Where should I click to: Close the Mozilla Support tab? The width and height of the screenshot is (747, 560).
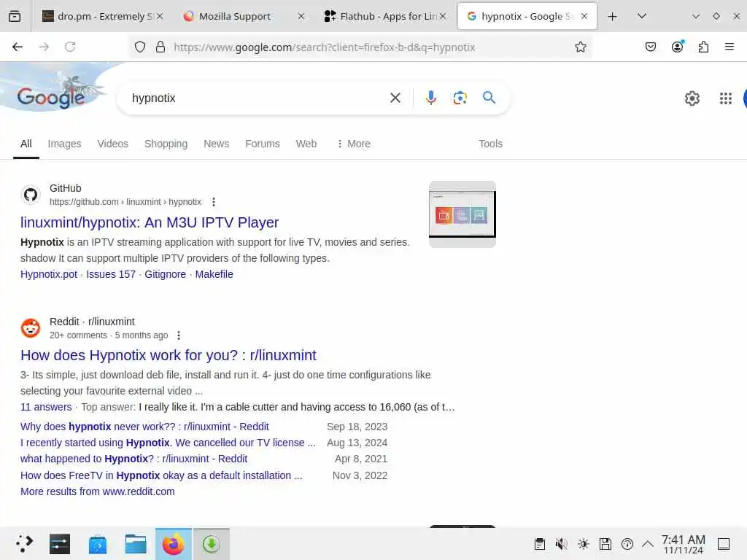pyautogui.click(x=301, y=16)
